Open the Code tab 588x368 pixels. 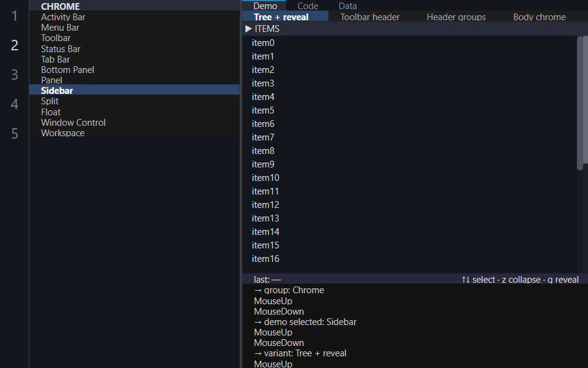(x=308, y=6)
